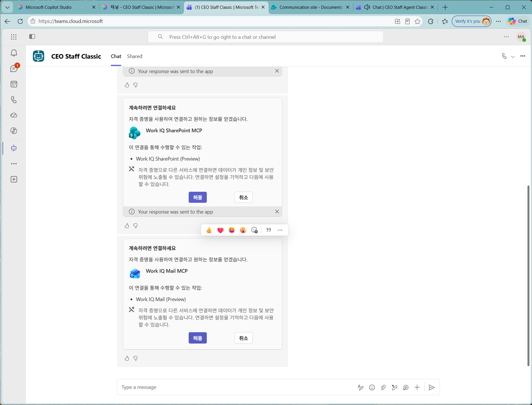The height and width of the screenshot is (405, 532).
Task: Open more message options
Action: pyautogui.click(x=280, y=230)
